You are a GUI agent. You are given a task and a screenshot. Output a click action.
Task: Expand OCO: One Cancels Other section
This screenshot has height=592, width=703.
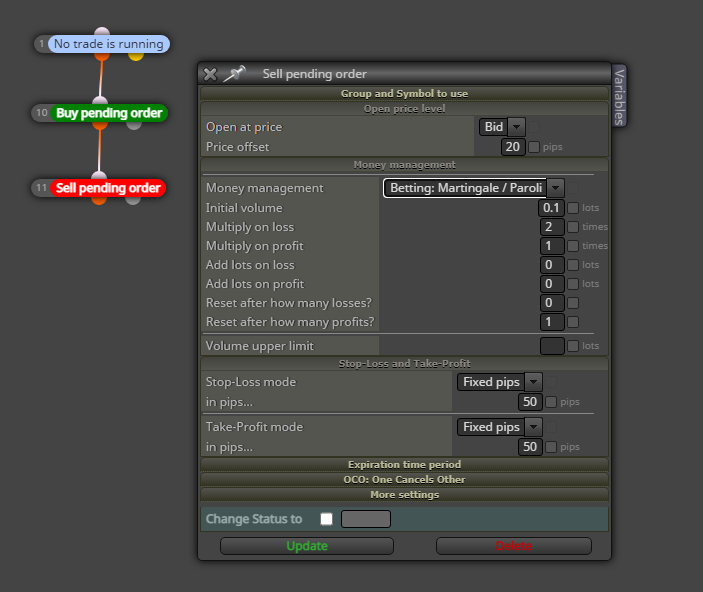[404, 479]
